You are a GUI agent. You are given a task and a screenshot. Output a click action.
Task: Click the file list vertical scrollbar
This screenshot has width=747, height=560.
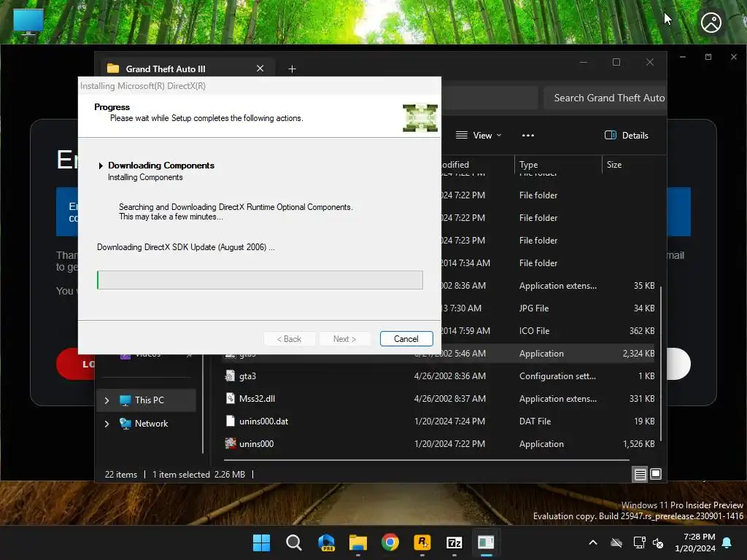pos(661,362)
